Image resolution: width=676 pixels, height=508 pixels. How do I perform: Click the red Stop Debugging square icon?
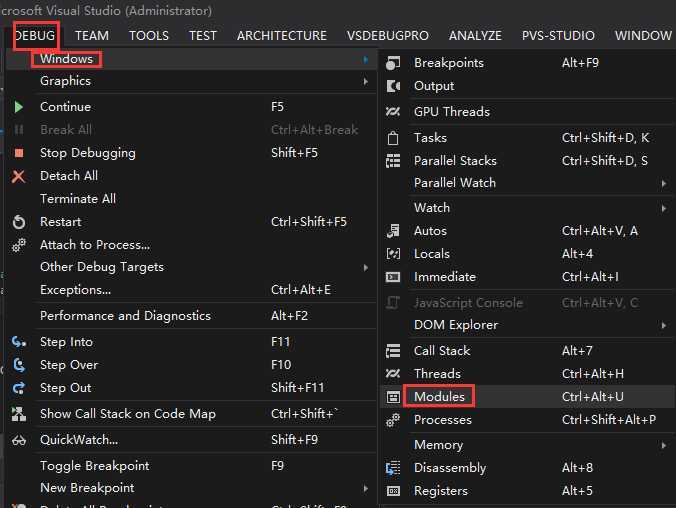point(19,153)
